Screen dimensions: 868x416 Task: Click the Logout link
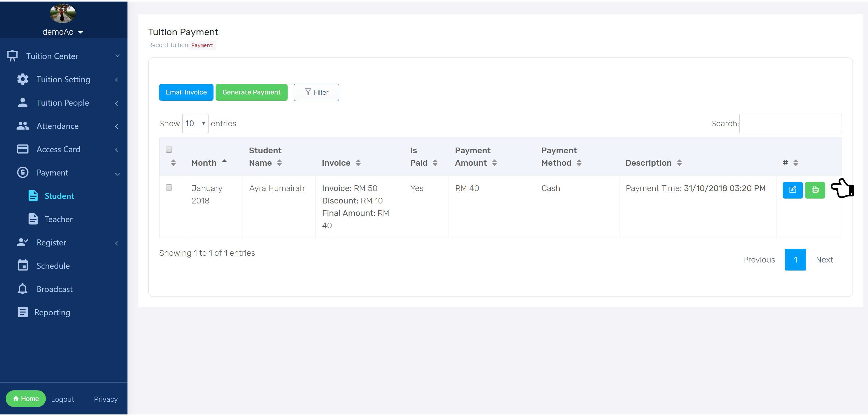pyautogui.click(x=63, y=399)
